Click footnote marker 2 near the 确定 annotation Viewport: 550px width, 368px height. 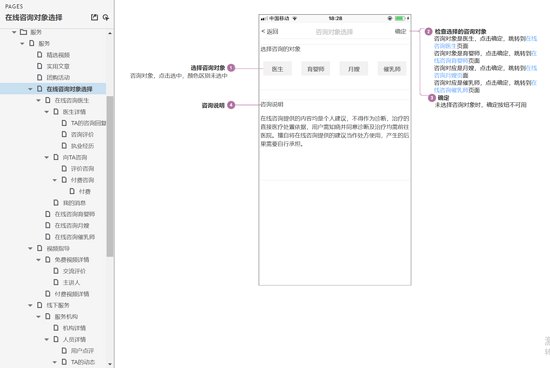428,32
